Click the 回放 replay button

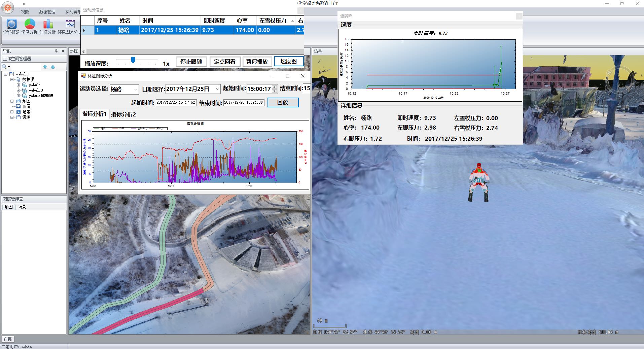coord(283,103)
